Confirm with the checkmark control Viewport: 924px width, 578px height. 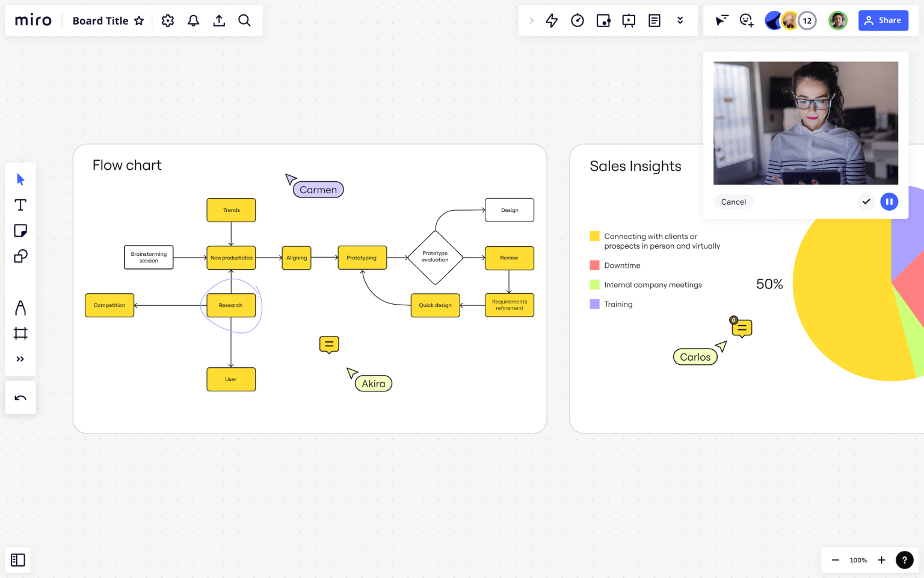[x=866, y=202]
